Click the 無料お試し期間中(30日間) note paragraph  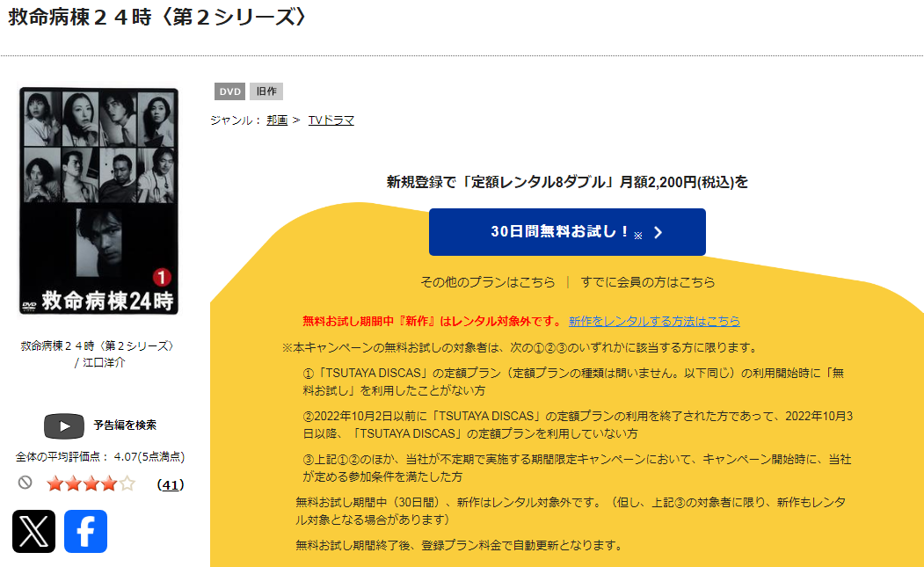(x=571, y=511)
